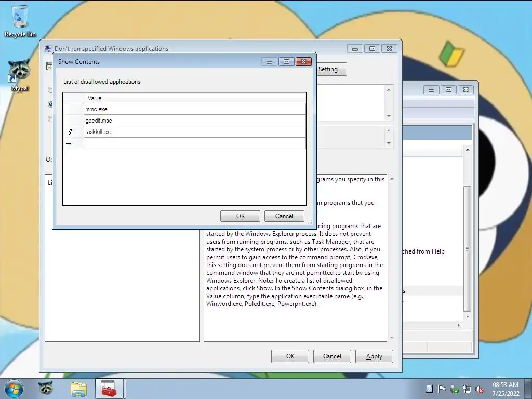
Task: Click vertical scrollbar thumb in rear window
Action: (468, 248)
